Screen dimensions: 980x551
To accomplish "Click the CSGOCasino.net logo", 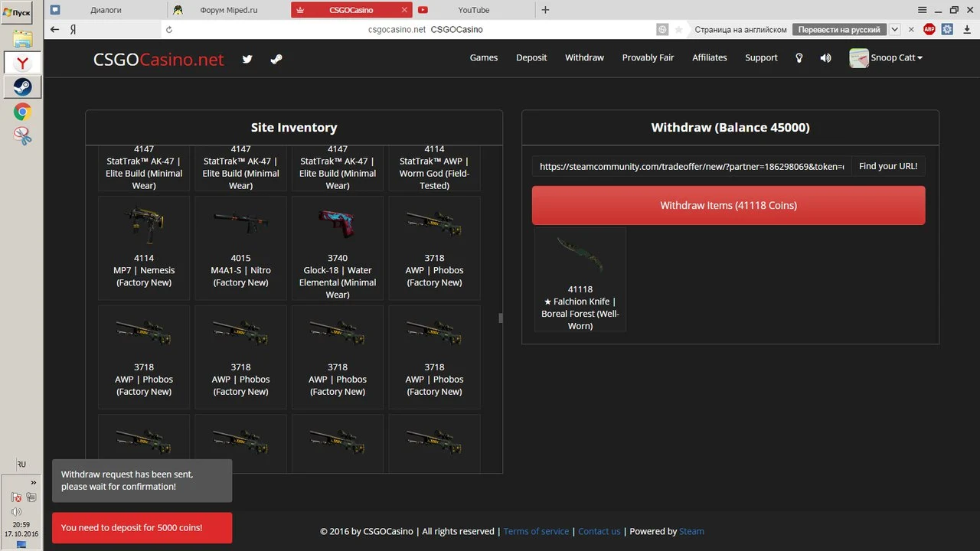I will tap(158, 59).
